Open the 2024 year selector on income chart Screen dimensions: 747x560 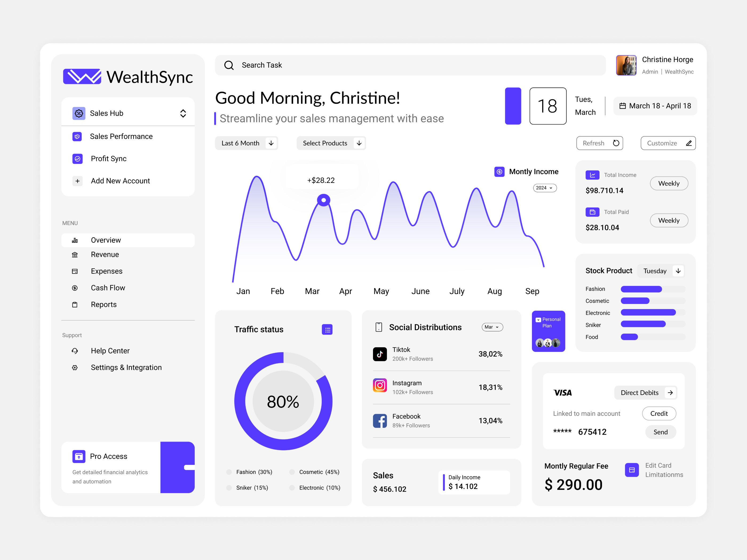click(x=545, y=188)
